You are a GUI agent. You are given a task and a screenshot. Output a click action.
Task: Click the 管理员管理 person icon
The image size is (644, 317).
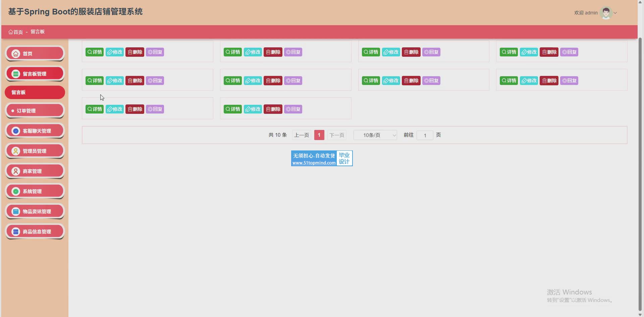point(16,151)
